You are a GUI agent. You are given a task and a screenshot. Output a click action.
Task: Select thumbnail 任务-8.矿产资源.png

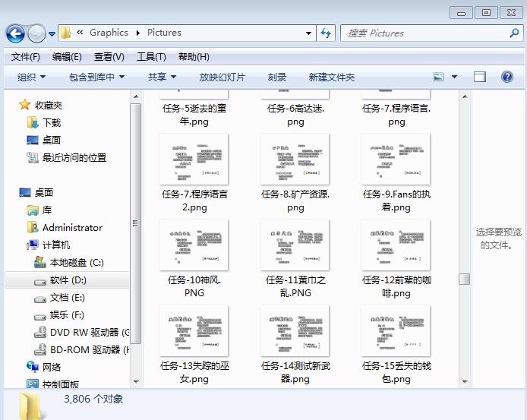295,159
